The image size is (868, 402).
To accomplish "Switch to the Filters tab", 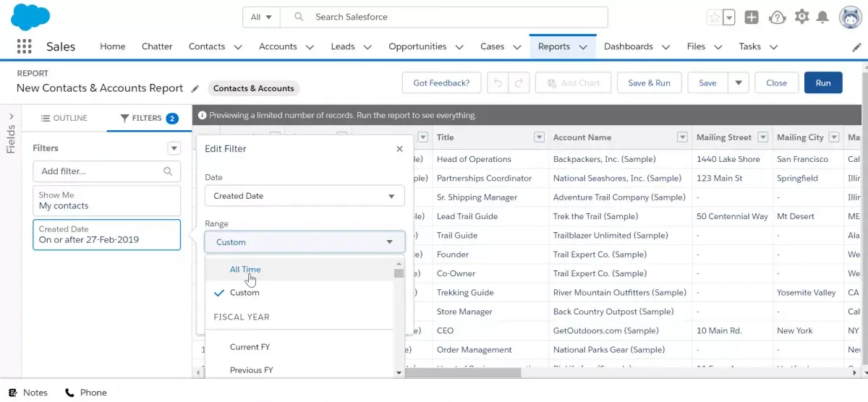I will tap(149, 118).
